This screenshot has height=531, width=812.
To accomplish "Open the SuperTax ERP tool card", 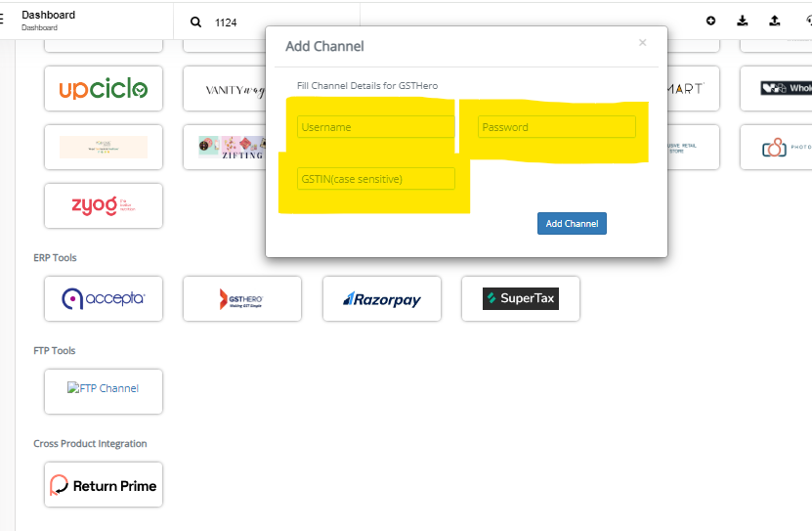I will pyautogui.click(x=521, y=299).
